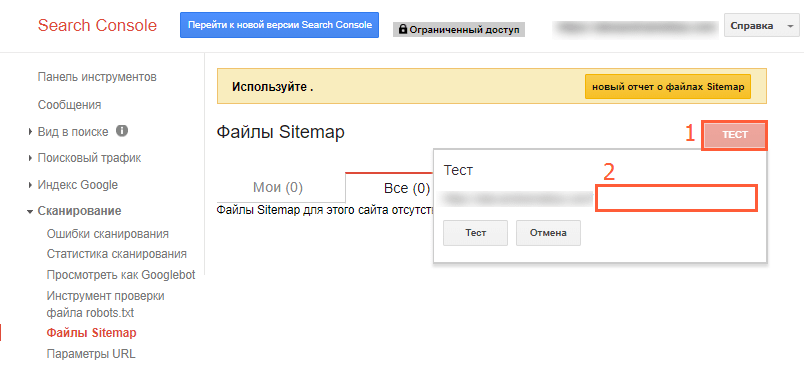Click the Файлы Sitemap page heading
Image resolution: width=804 pixels, height=374 pixels.
(280, 132)
